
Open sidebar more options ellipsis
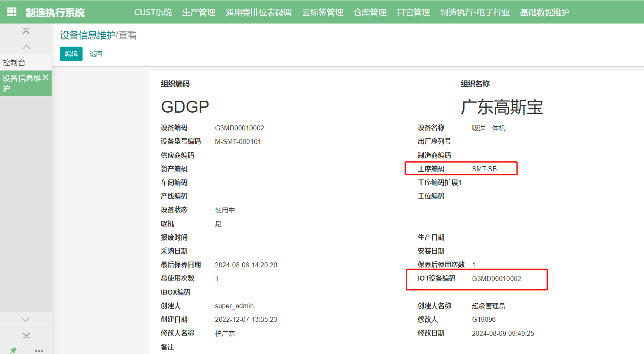point(39,351)
